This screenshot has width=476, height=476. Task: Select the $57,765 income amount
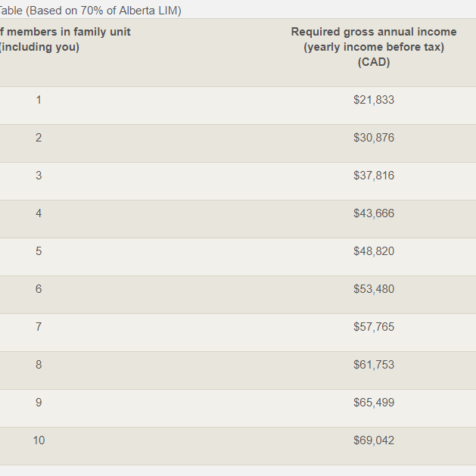pos(374,327)
